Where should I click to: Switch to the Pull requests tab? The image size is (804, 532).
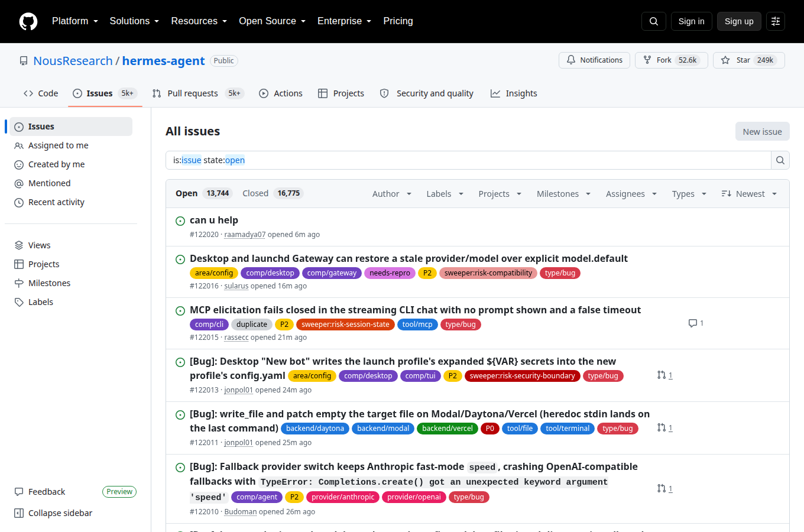197,93
